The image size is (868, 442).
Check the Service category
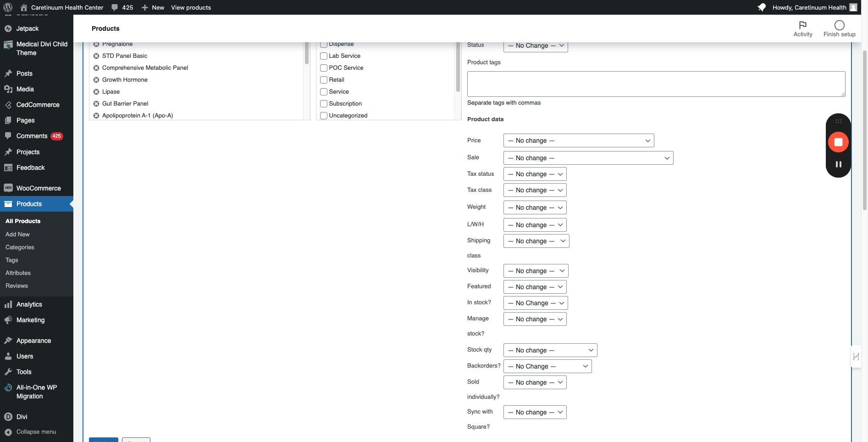coord(324,92)
